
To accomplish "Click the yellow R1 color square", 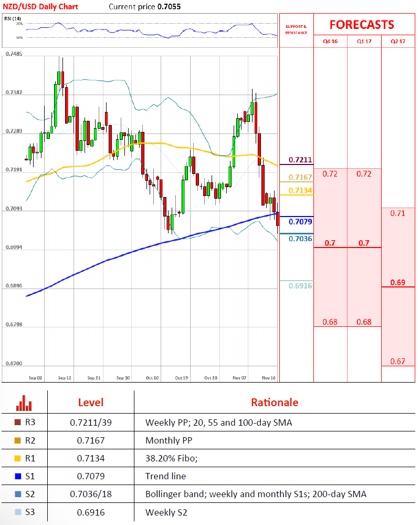I will [20, 459].
